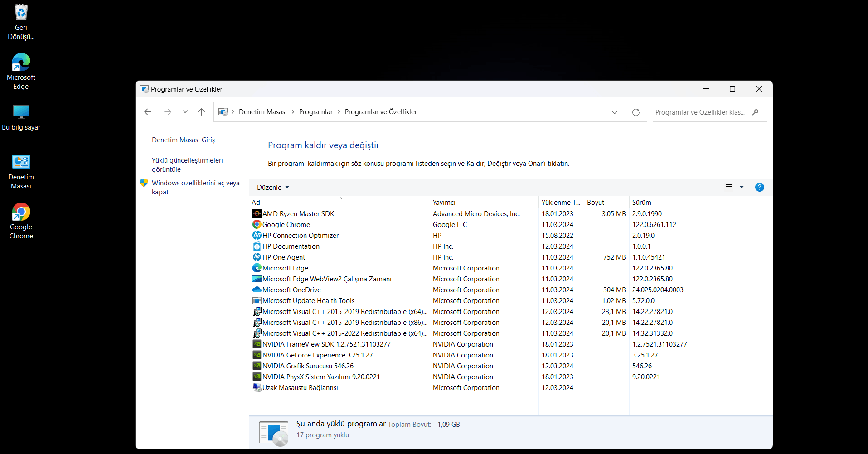868x454 pixels.
Task: Click the Microsoft Edge icon in program list
Action: (257, 268)
